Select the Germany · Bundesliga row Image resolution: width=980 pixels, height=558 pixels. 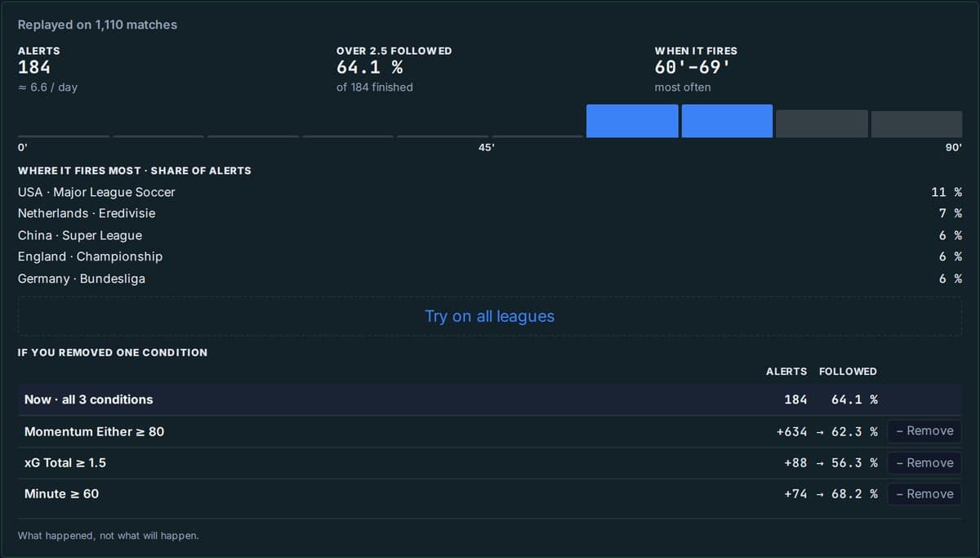tap(489, 279)
